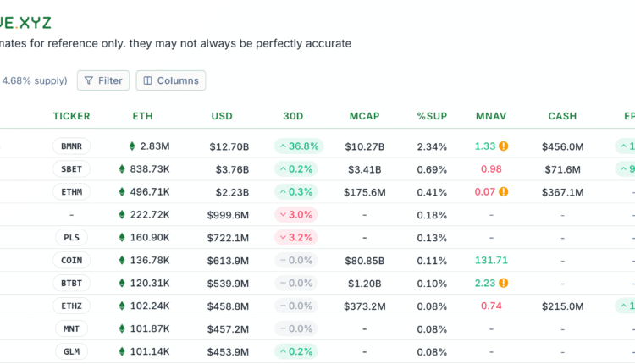
Task: Click the orange warning icon beside BMNR's MNAV
Action: [503, 146]
